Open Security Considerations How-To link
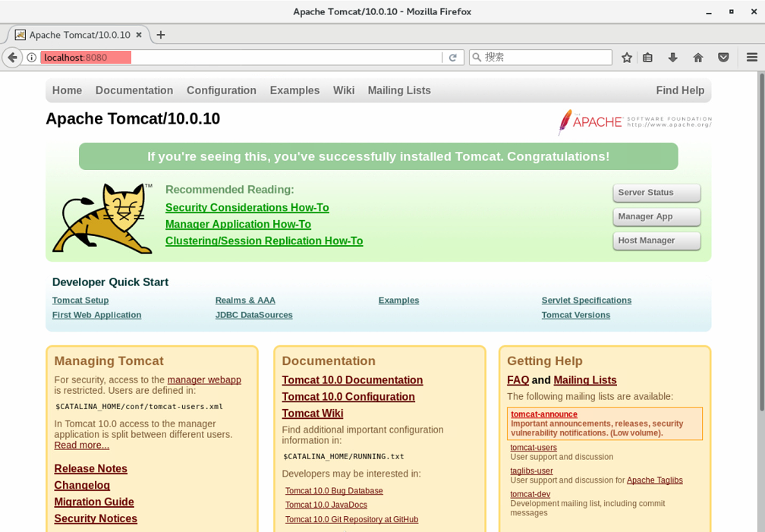765x532 pixels. click(x=247, y=207)
